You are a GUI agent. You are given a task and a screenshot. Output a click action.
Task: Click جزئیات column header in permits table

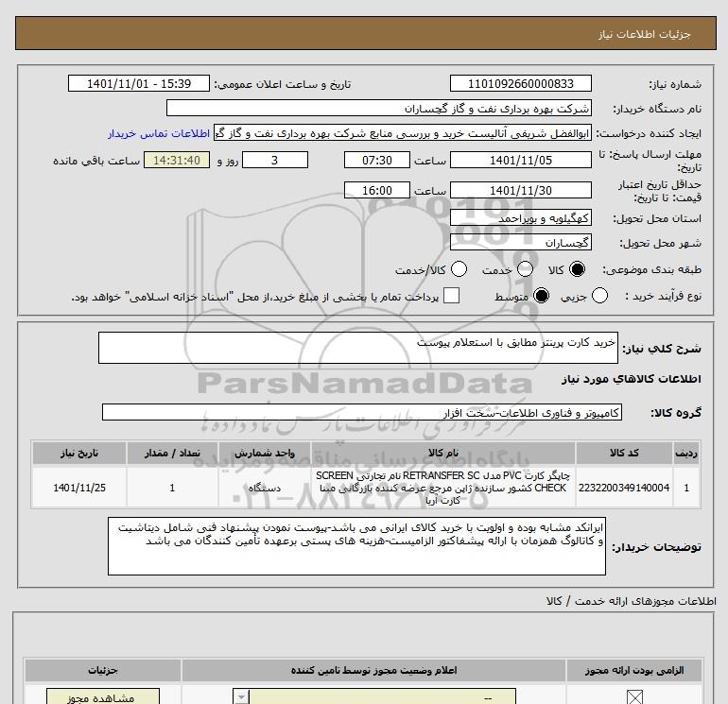(103, 670)
